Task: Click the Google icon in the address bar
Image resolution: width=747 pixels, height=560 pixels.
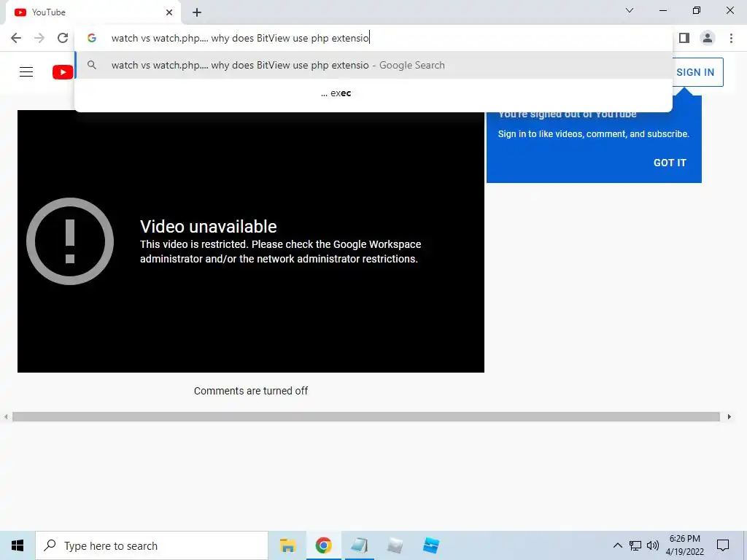Action: [92, 38]
